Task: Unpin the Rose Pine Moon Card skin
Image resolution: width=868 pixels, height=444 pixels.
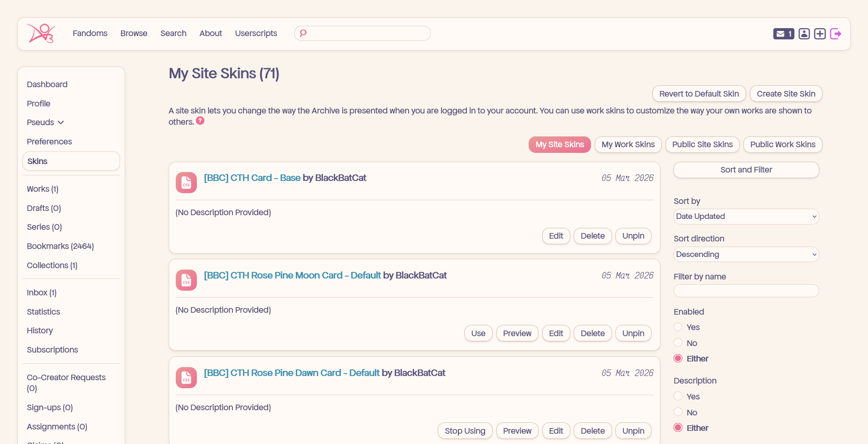Action: pyautogui.click(x=633, y=333)
